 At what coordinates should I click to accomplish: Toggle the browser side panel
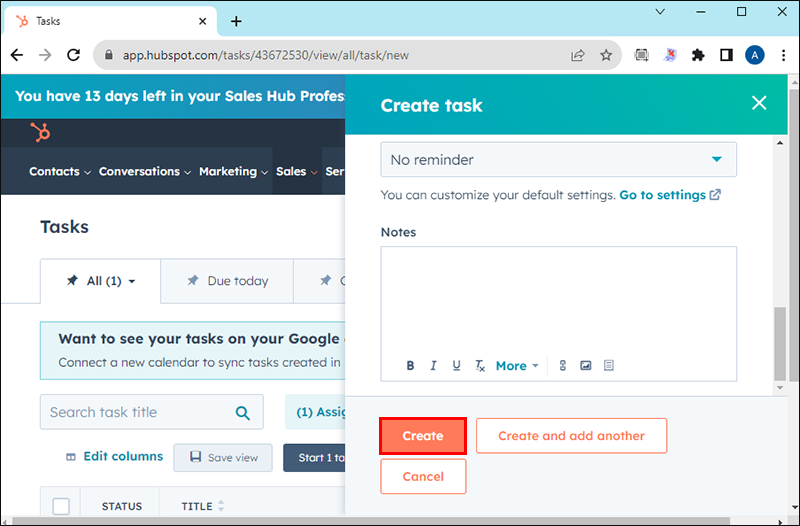pyautogui.click(x=727, y=55)
